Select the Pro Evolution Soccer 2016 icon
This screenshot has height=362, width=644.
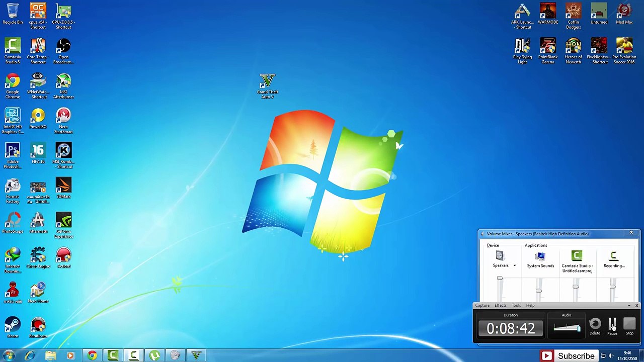point(624,51)
